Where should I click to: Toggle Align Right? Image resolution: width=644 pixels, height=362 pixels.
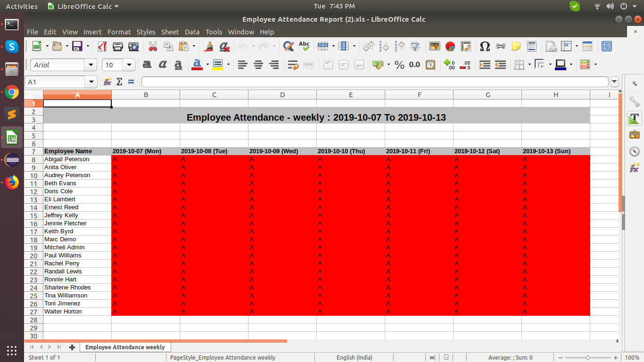[273, 65]
